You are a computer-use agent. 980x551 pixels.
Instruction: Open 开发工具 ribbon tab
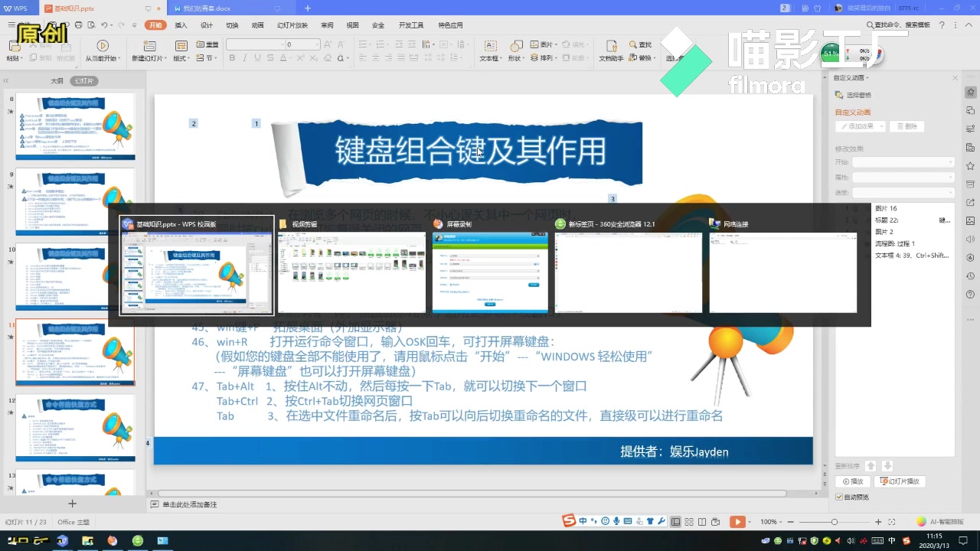(411, 25)
